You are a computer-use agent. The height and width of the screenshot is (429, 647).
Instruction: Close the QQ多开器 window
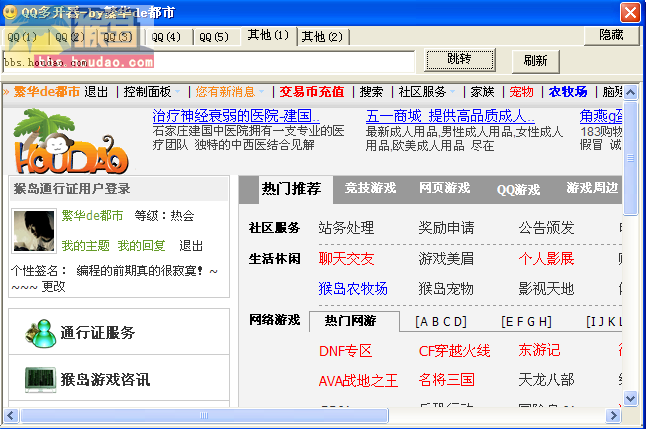coord(630,12)
